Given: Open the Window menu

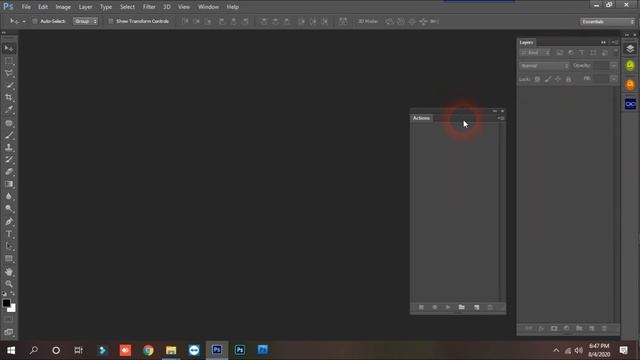Looking at the screenshot, I should pyautogui.click(x=208, y=7).
